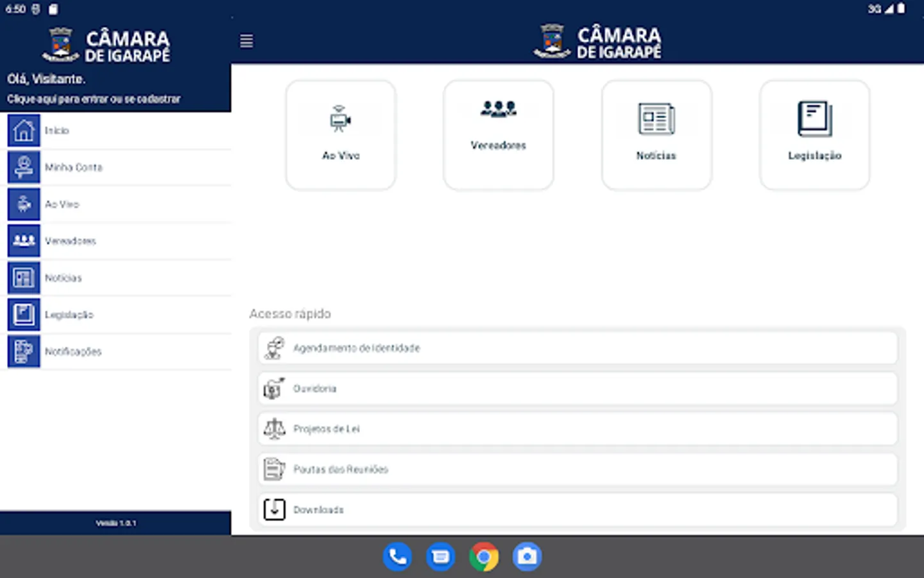Screen dimensions: 924x578
Task: Click the book icon on Legislação card
Action: coord(815,119)
